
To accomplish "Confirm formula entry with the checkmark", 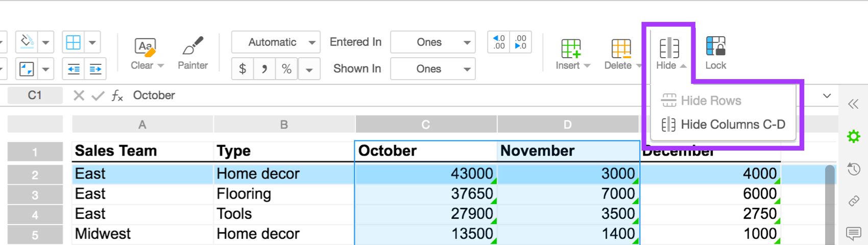I will 98,95.
